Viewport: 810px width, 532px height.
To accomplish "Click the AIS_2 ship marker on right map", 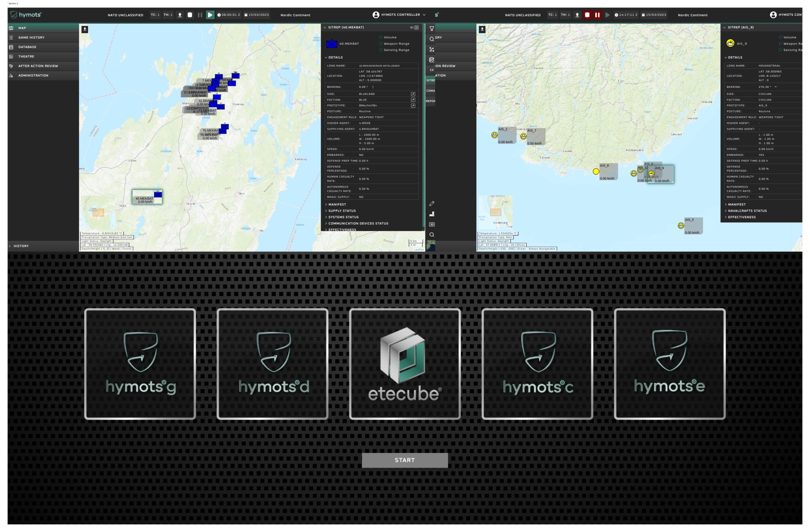I will pos(494,135).
